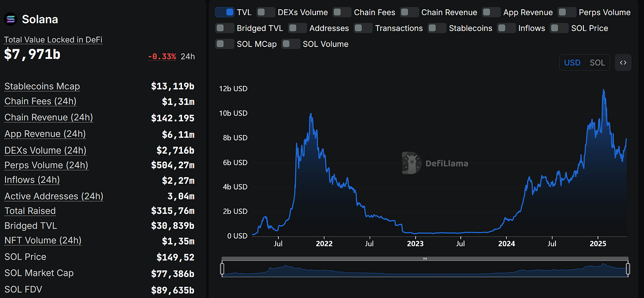Screen dimensions: 644x298
Task: Enable the DEXs Volume toggle
Action: click(266, 12)
